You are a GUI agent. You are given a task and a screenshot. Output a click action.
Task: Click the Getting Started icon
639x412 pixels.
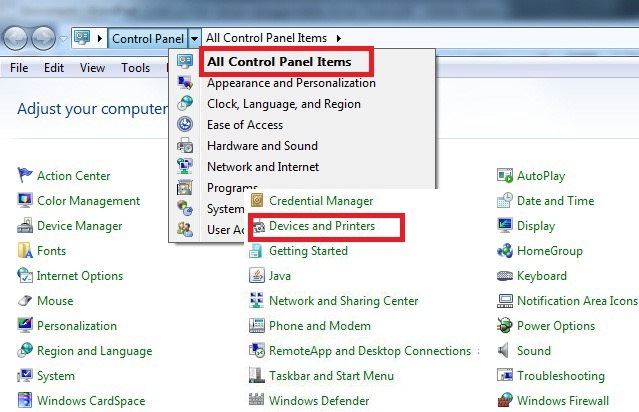click(256, 251)
